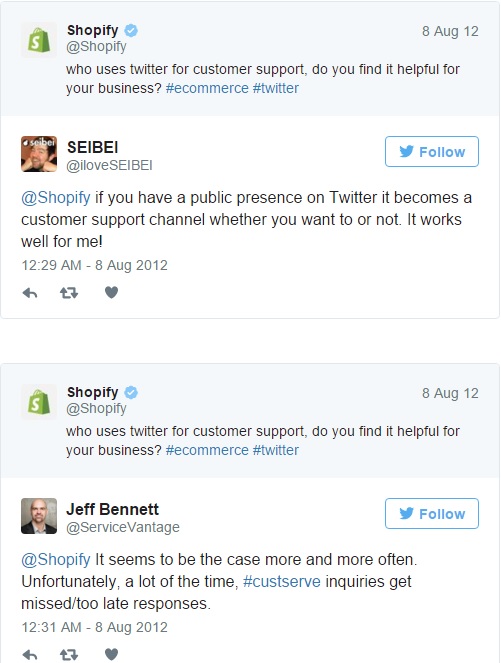The width and height of the screenshot is (501, 663).
Task: Reply to SEIBEI's tweet via arrow icon
Action: coord(30,293)
